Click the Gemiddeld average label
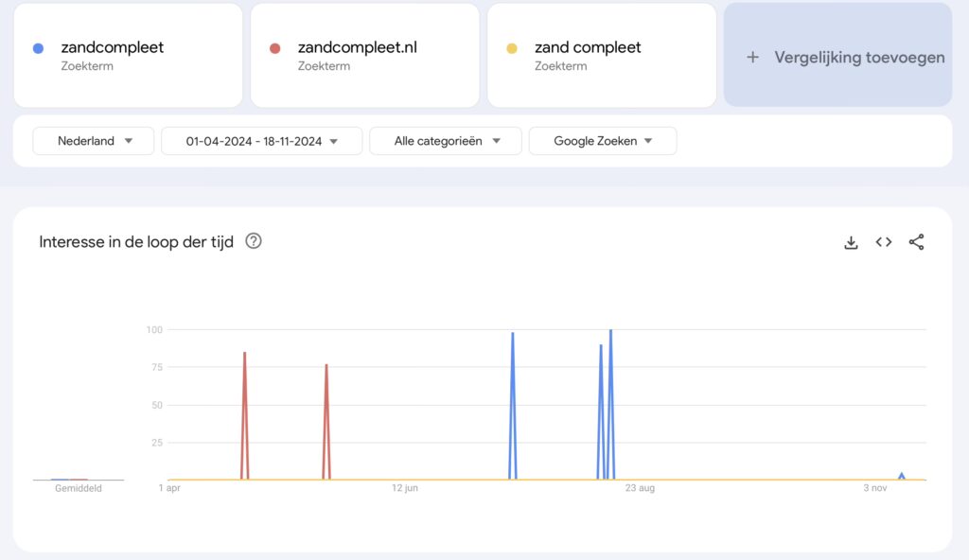Viewport: 969px width, 560px height. (79, 488)
